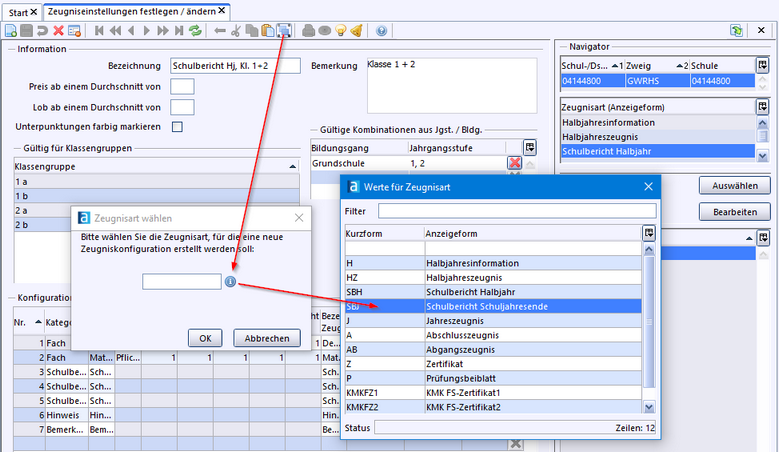The image size is (779, 452).
Task: Switch to the Start tab
Action: pos(18,10)
